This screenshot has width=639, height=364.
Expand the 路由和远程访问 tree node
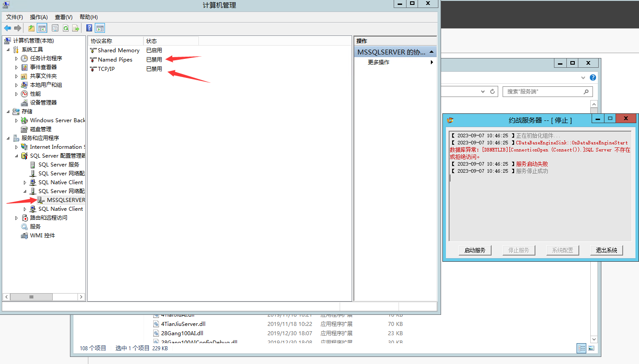click(x=17, y=218)
